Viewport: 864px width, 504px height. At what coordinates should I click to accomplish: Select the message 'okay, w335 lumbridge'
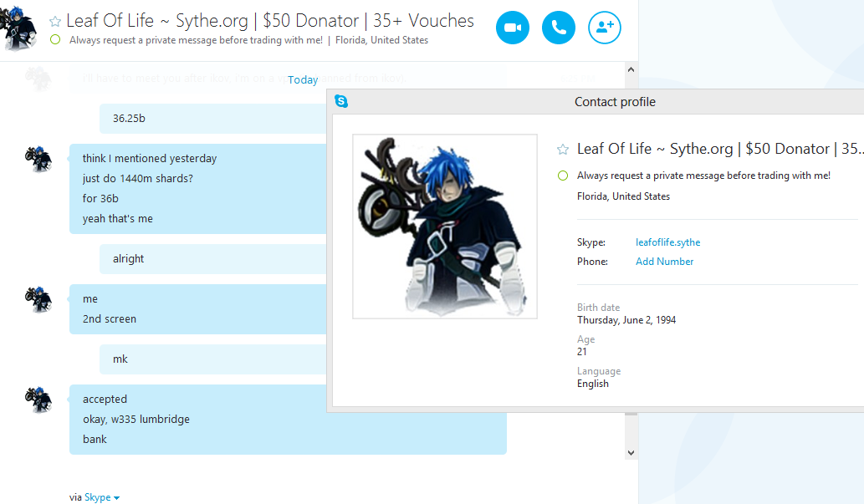(136, 420)
